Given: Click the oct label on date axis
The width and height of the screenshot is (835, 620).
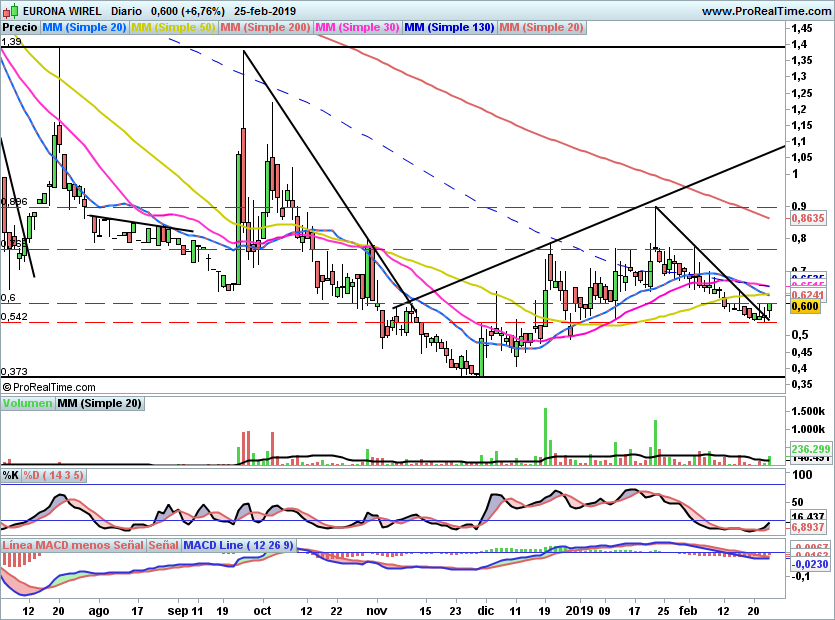Looking at the screenshot, I should (262, 610).
